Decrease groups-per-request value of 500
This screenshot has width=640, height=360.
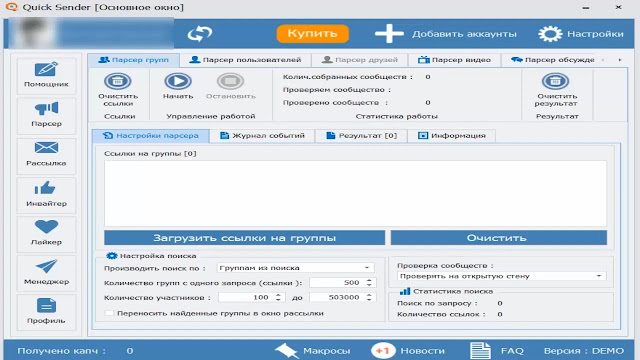[x=369, y=285]
